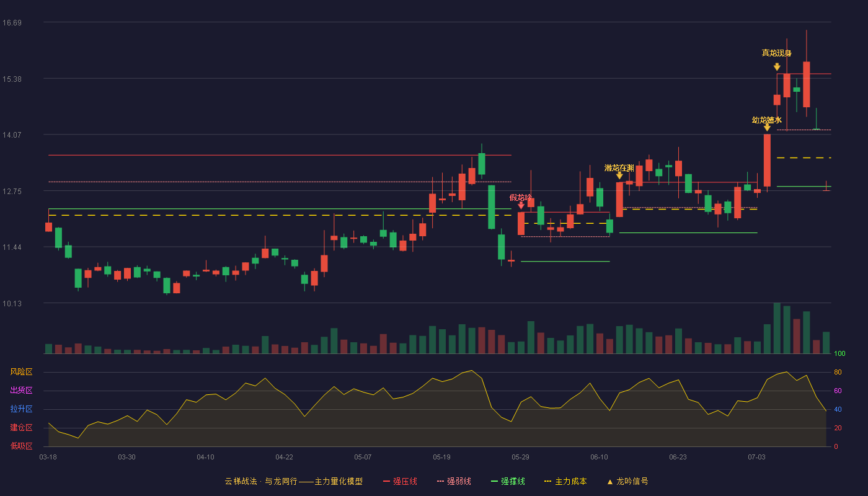Click the 风险区 zone label
This screenshot has width=868, height=496.
click(21, 372)
